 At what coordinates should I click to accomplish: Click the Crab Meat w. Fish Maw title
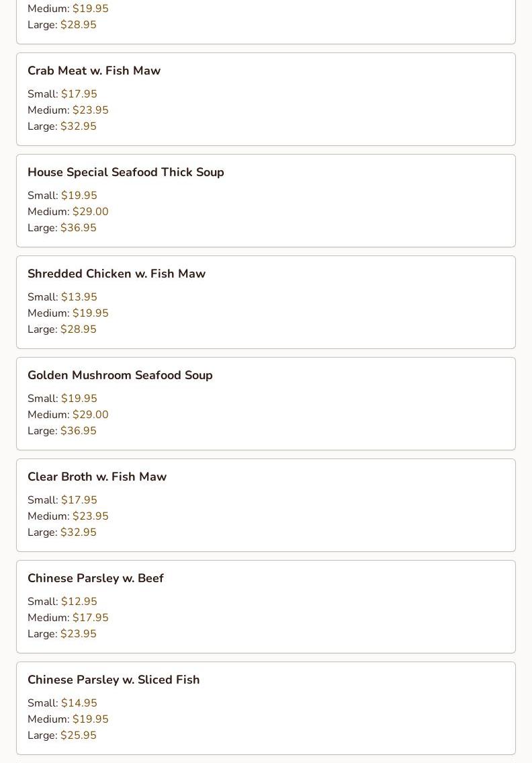[x=94, y=71]
